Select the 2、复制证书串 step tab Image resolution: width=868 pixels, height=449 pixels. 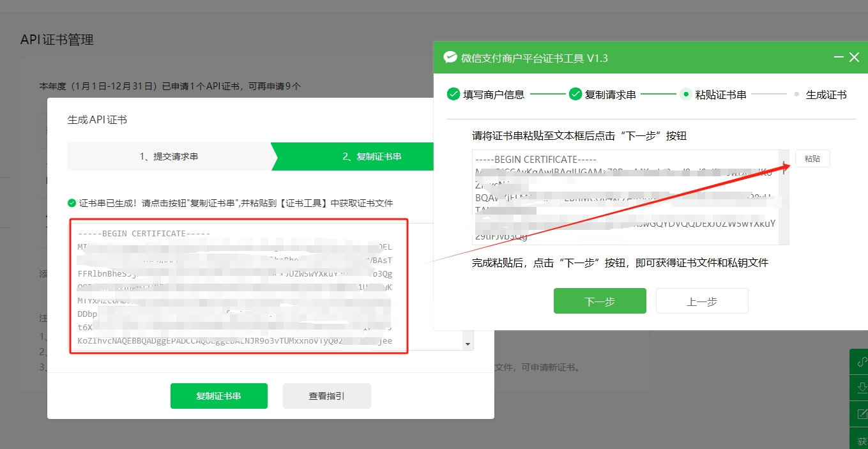tap(371, 156)
